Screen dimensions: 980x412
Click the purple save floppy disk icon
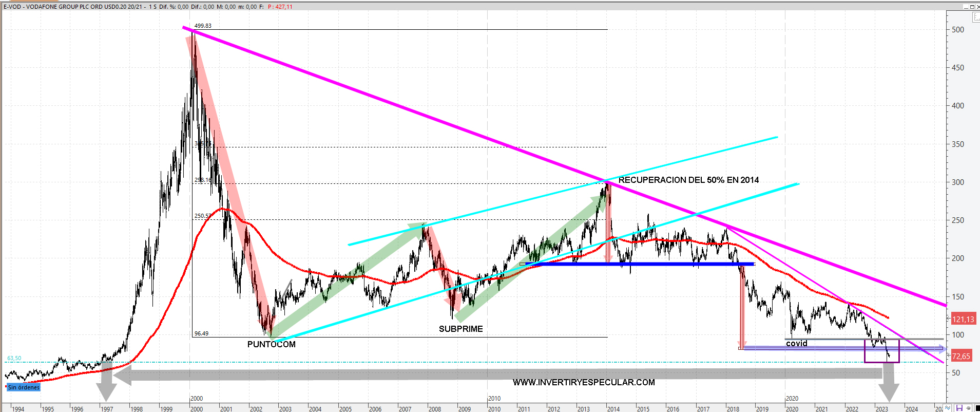pos(959,408)
